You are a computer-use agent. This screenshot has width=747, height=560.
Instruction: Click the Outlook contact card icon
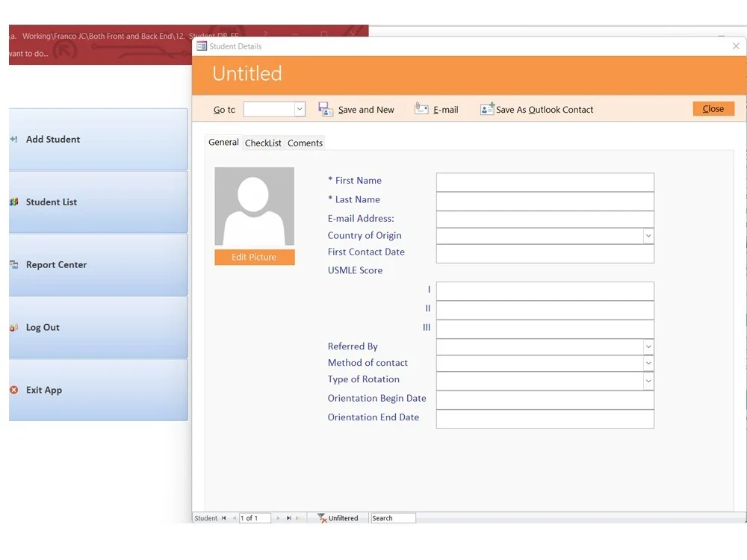click(x=487, y=108)
